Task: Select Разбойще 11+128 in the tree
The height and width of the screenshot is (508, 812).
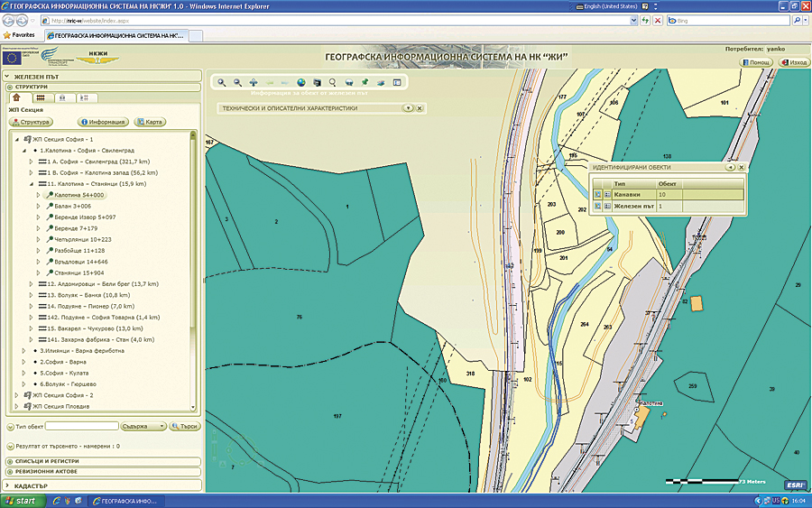Action: (x=79, y=250)
